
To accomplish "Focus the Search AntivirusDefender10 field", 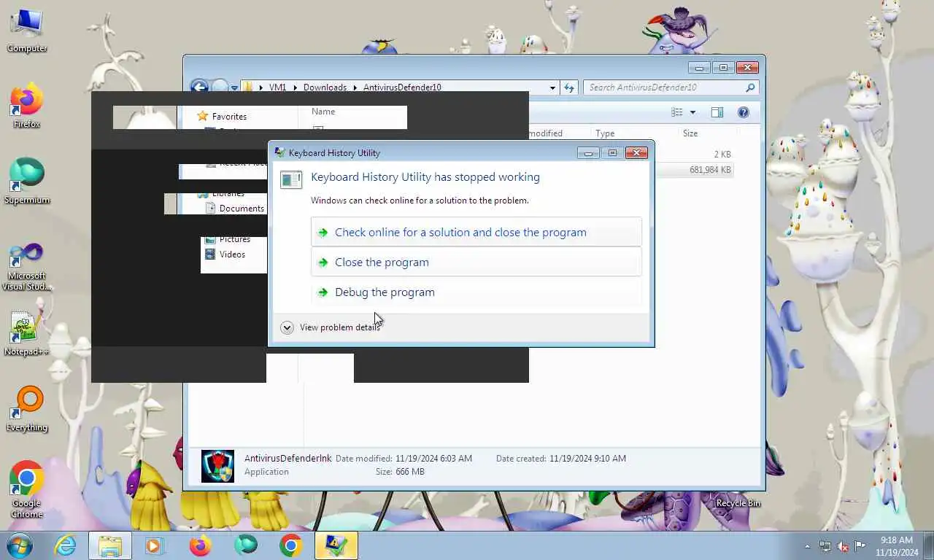I will tap(671, 87).
